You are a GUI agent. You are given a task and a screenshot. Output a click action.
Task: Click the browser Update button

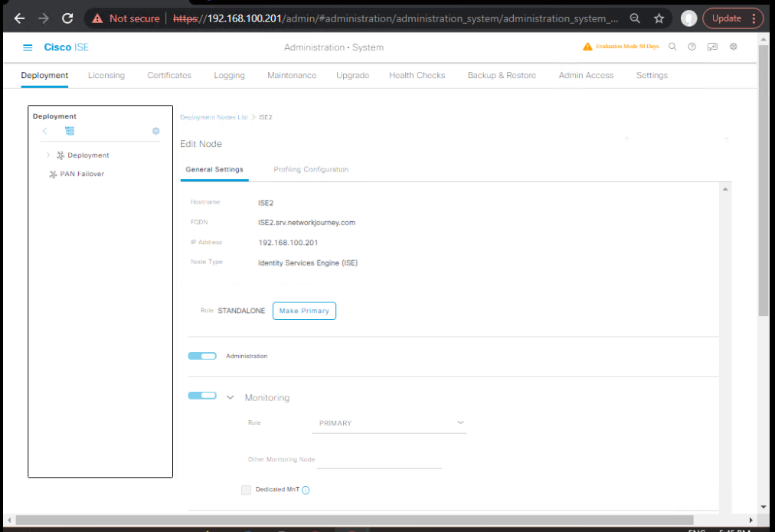726,19
